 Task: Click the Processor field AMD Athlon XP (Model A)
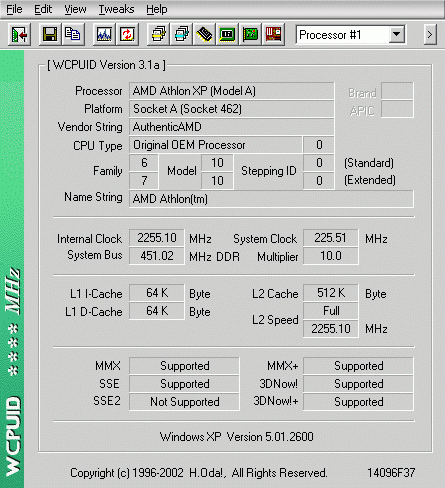232,91
